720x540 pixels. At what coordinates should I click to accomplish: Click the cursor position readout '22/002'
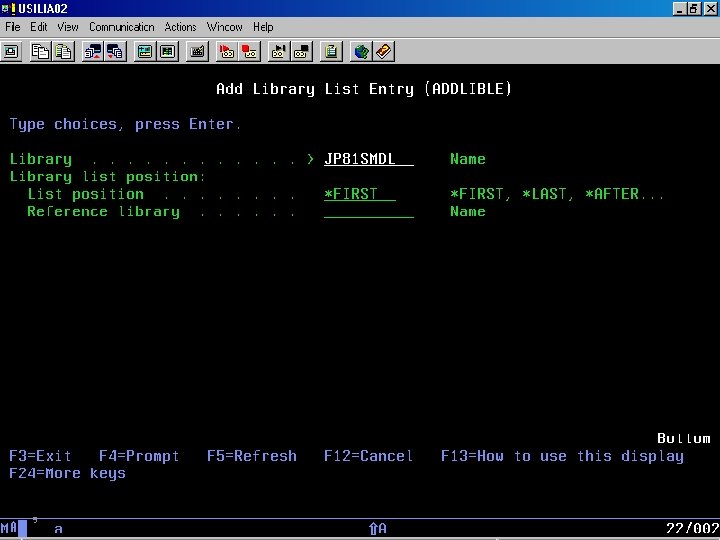(x=692, y=529)
